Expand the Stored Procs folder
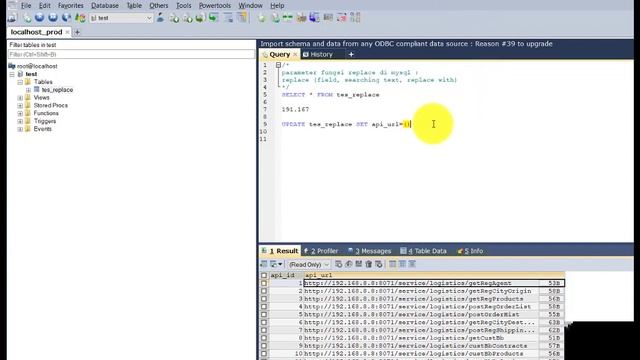This screenshot has height=360, width=640. [20, 106]
